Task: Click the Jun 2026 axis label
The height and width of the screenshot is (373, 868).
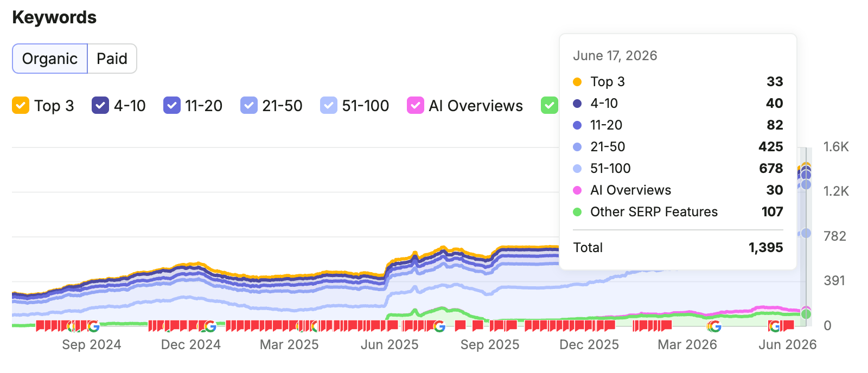Action: tap(788, 345)
